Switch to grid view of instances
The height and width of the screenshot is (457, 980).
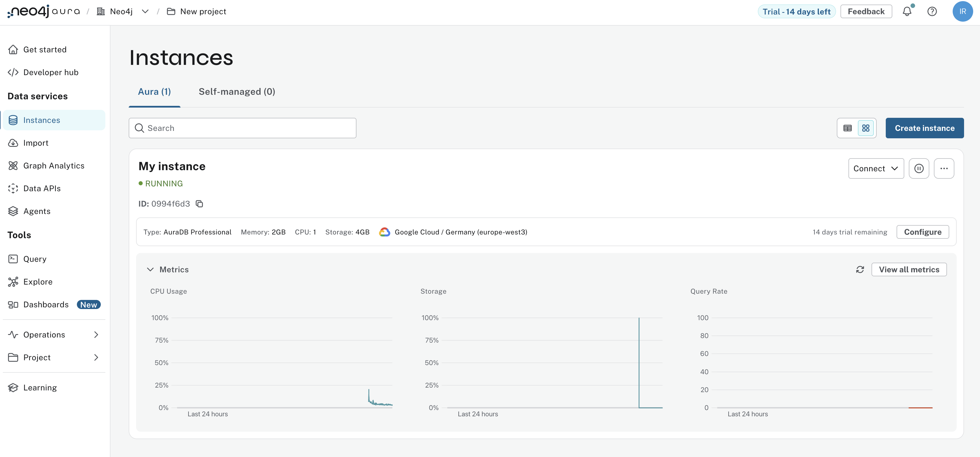[x=866, y=128]
